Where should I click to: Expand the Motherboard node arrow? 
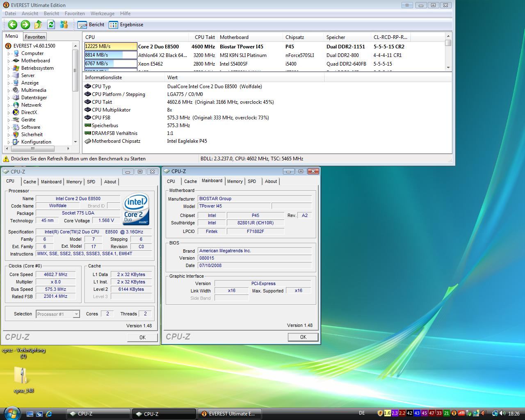(x=9, y=61)
